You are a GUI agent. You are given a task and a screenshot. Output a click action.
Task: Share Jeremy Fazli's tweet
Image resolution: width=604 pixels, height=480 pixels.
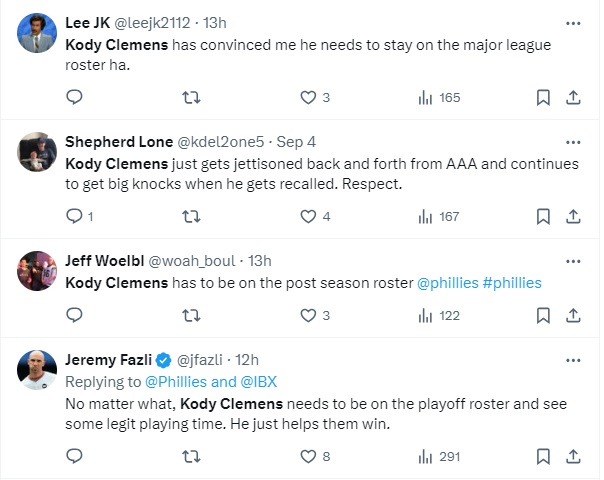(x=573, y=456)
